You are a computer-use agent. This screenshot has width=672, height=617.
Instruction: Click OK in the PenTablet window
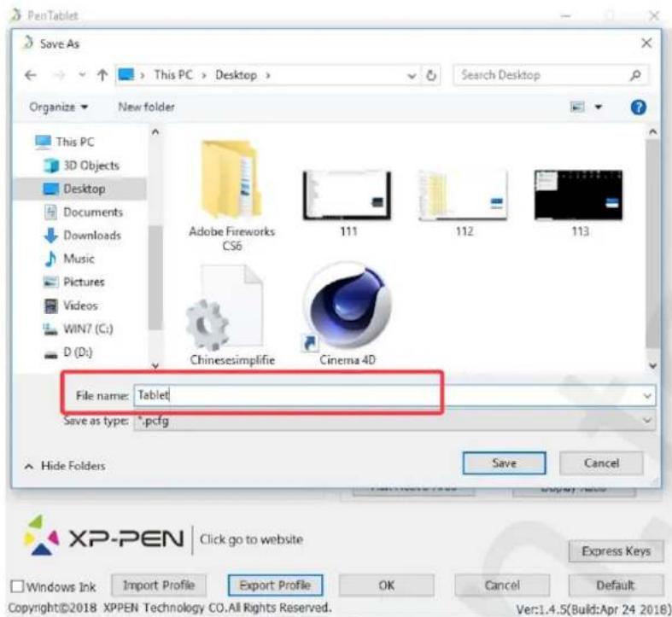pyautogui.click(x=387, y=585)
